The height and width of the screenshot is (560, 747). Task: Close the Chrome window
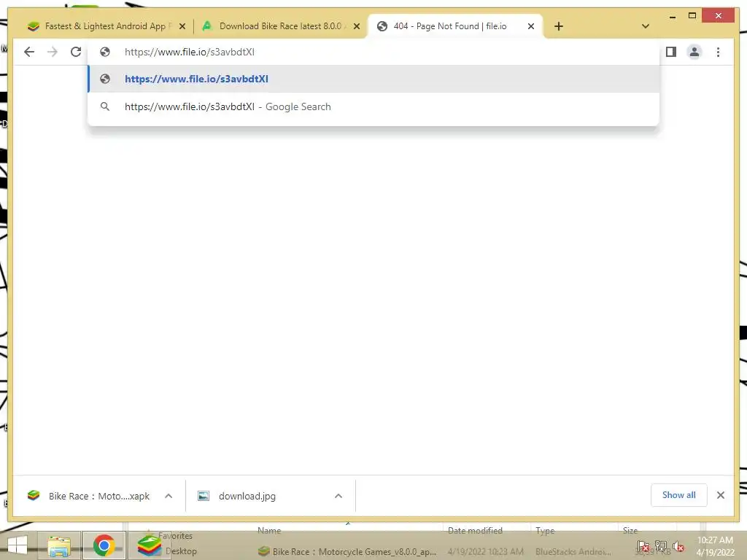[x=719, y=16]
